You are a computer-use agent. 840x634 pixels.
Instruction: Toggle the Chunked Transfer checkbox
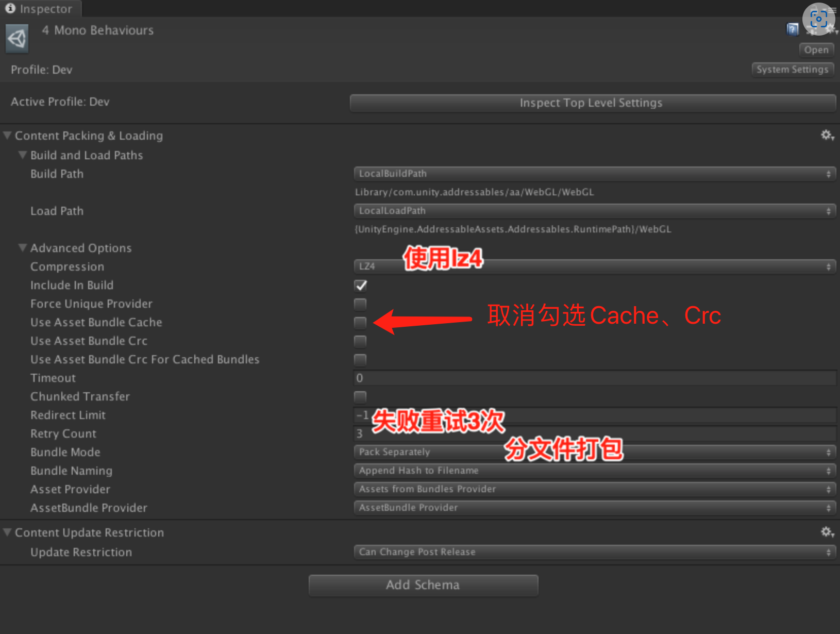click(x=361, y=397)
